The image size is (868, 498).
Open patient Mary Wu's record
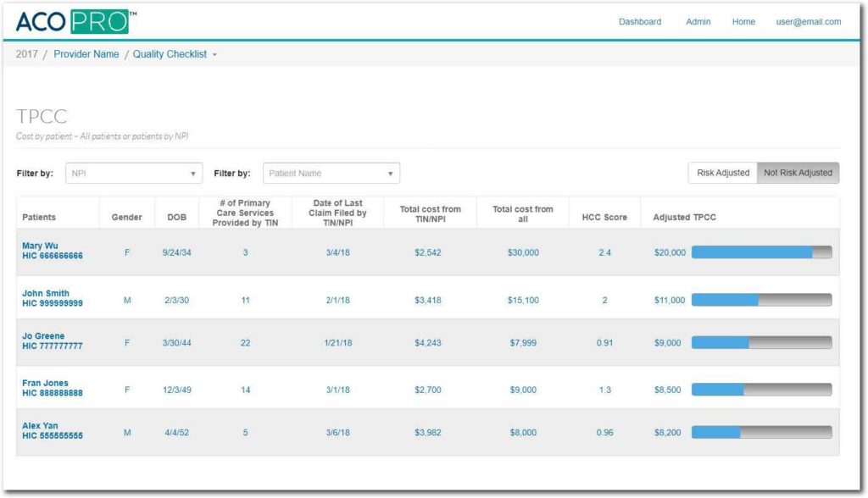coord(40,246)
